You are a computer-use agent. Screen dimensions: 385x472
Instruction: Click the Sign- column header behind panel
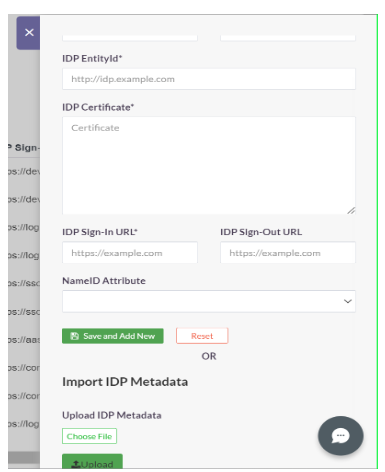tap(24, 148)
